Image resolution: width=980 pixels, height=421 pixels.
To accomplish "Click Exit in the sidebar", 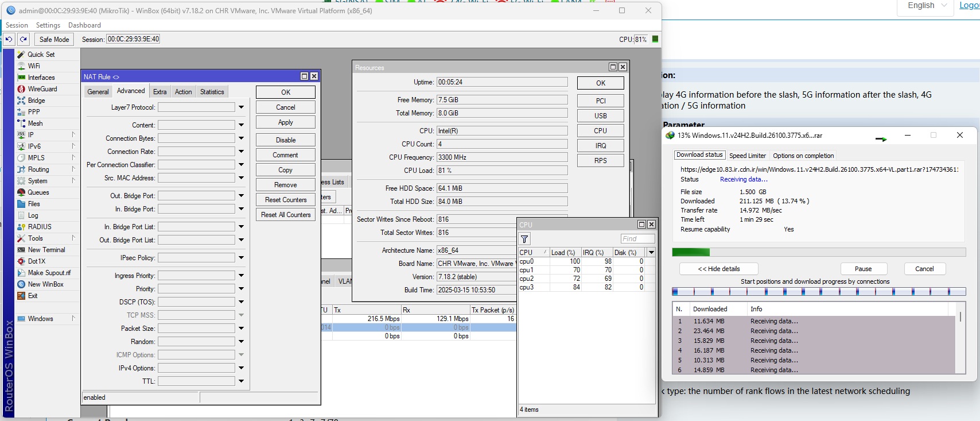I will 33,296.
